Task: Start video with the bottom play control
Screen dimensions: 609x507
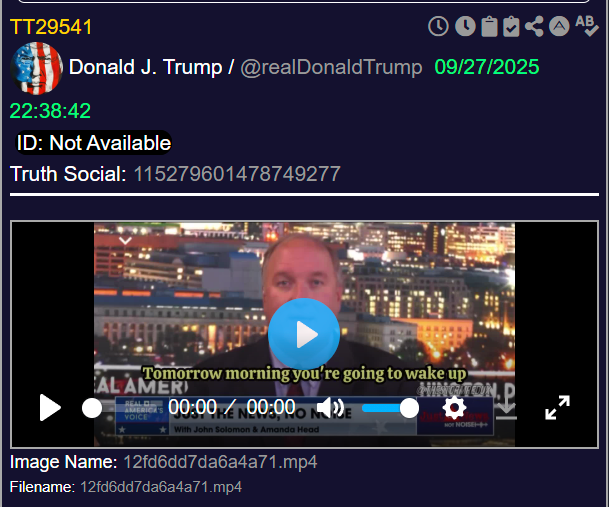Action: [50, 408]
